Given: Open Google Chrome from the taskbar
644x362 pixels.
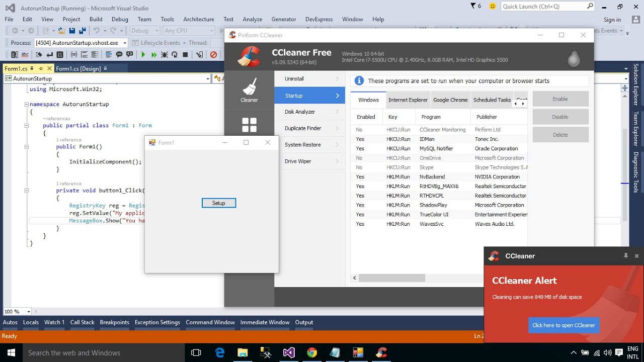Looking at the screenshot, I should (x=311, y=352).
